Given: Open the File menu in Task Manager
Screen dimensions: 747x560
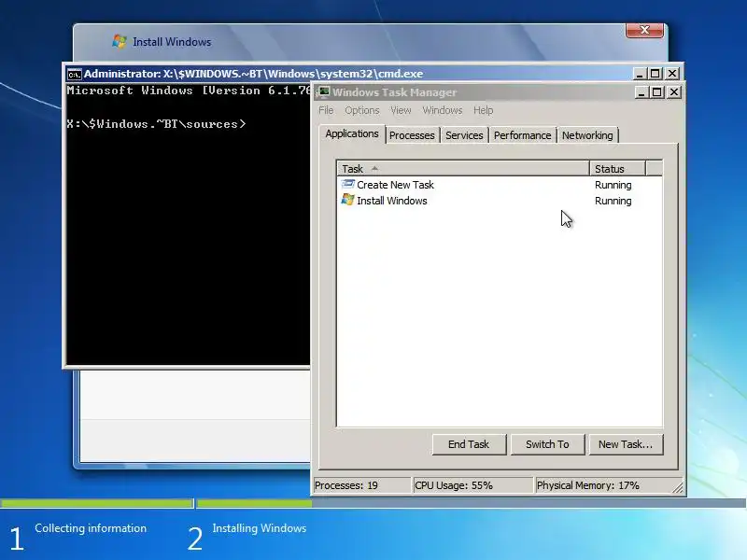Looking at the screenshot, I should pyautogui.click(x=326, y=110).
